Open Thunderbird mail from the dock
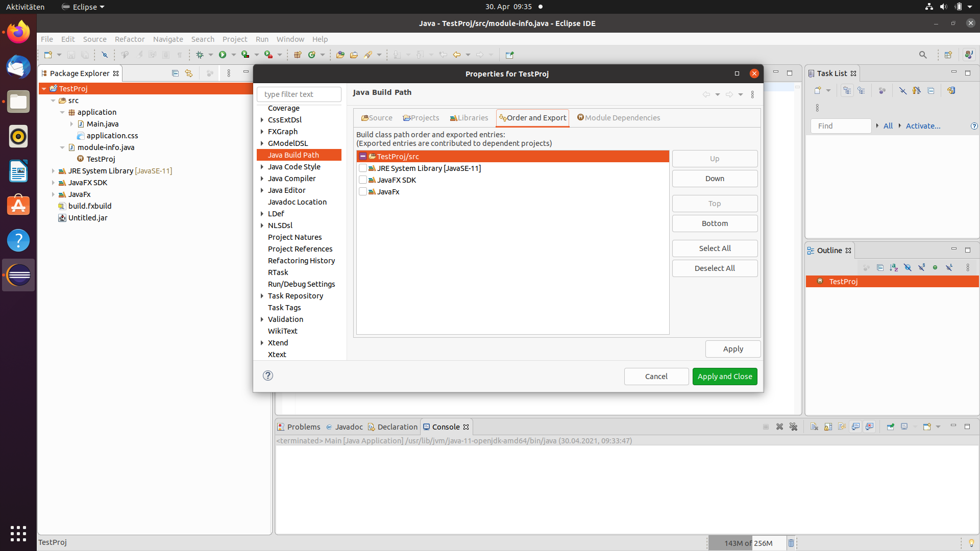The image size is (980, 551). (x=18, y=67)
